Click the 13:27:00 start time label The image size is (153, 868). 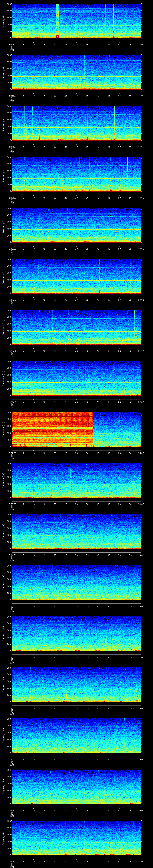click(x=12, y=708)
